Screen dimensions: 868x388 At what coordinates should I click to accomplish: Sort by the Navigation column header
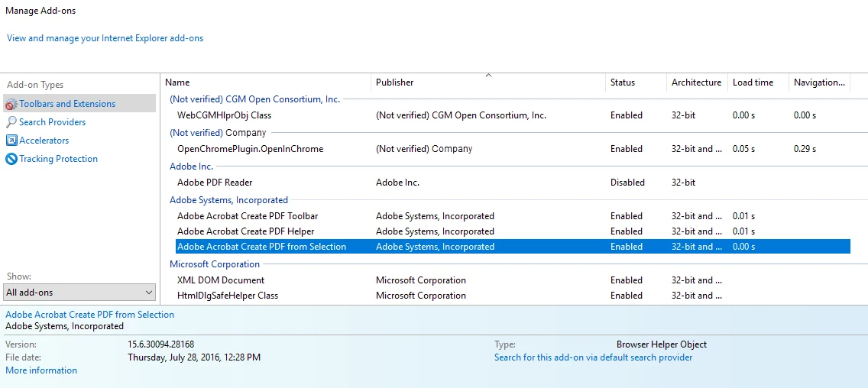coord(819,82)
